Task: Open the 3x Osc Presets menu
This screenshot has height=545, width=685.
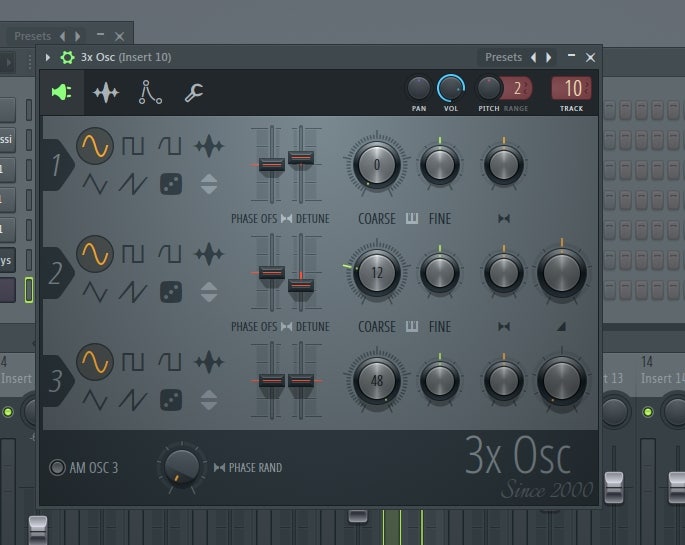Action: click(503, 57)
